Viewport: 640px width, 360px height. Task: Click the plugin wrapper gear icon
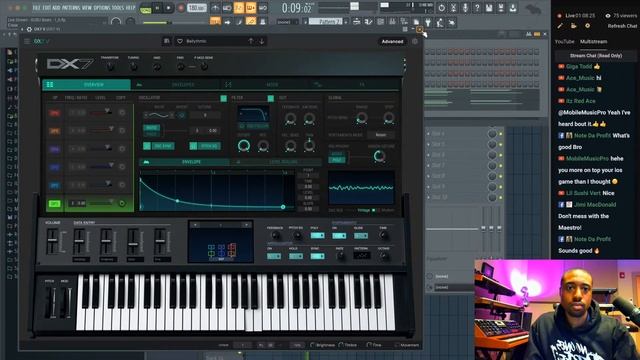coord(29,29)
